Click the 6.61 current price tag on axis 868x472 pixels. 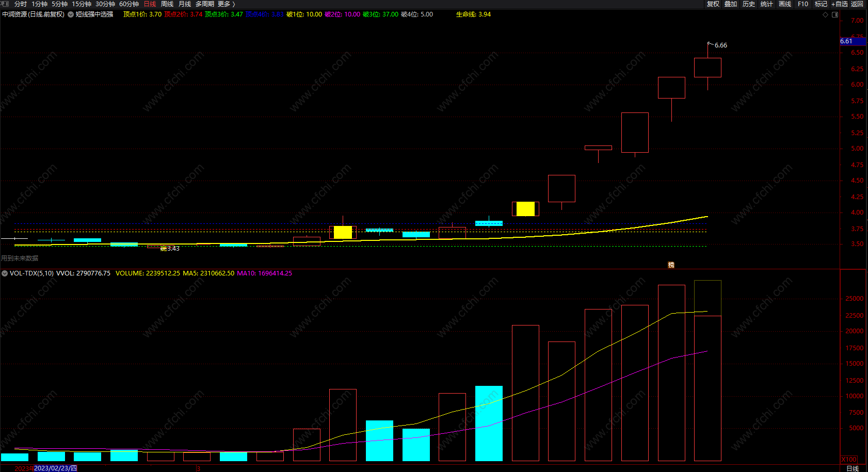853,41
